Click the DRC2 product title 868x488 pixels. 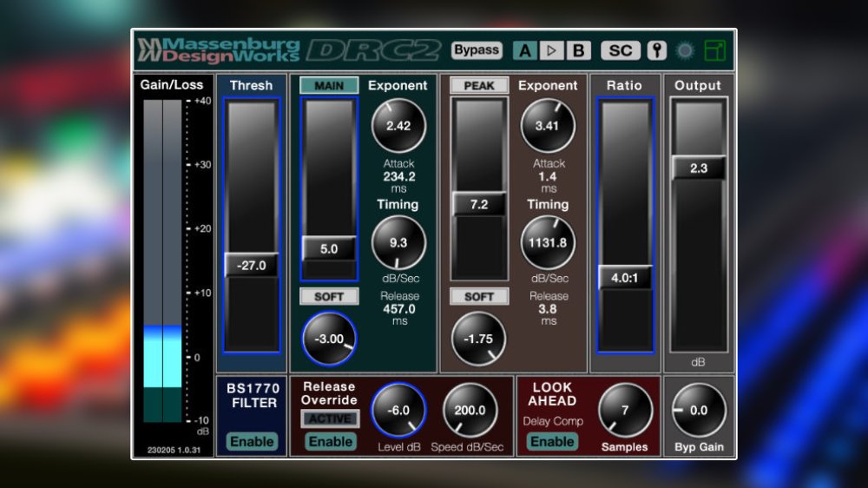[x=375, y=50]
